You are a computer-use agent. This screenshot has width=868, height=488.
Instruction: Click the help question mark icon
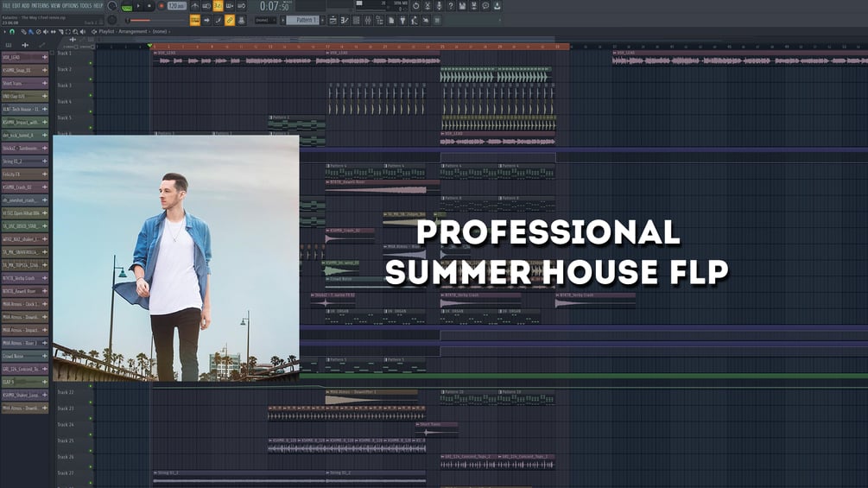451,5
